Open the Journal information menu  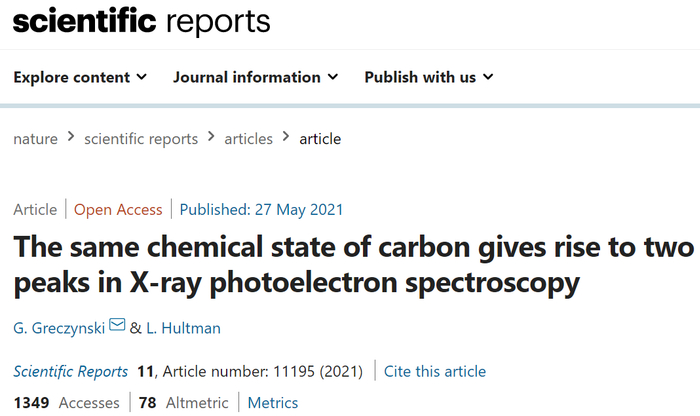coord(246,77)
